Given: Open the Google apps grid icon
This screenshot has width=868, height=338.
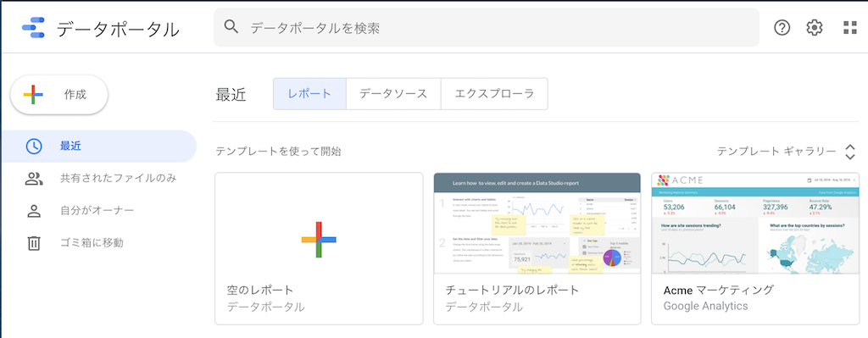Looking at the screenshot, I should (849, 28).
